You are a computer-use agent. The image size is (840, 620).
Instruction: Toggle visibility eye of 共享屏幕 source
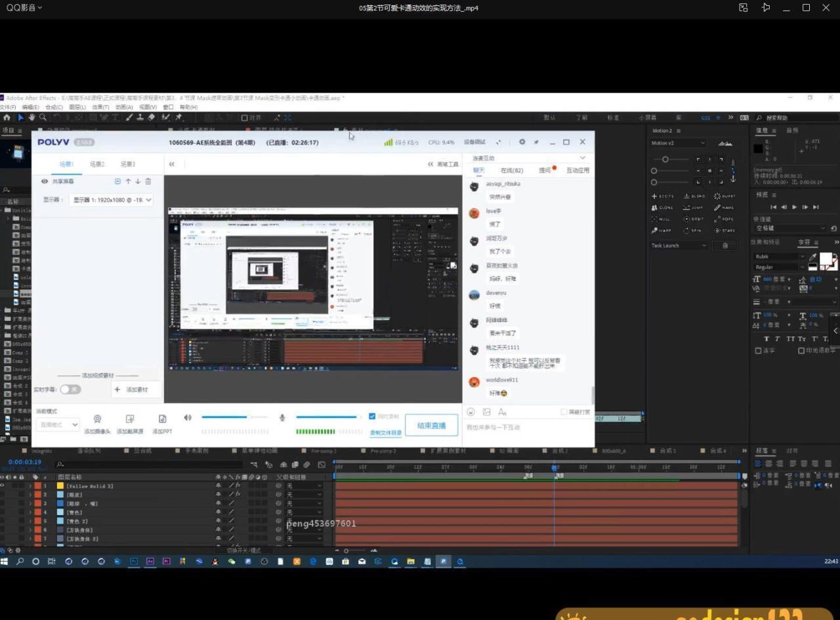[x=45, y=182]
